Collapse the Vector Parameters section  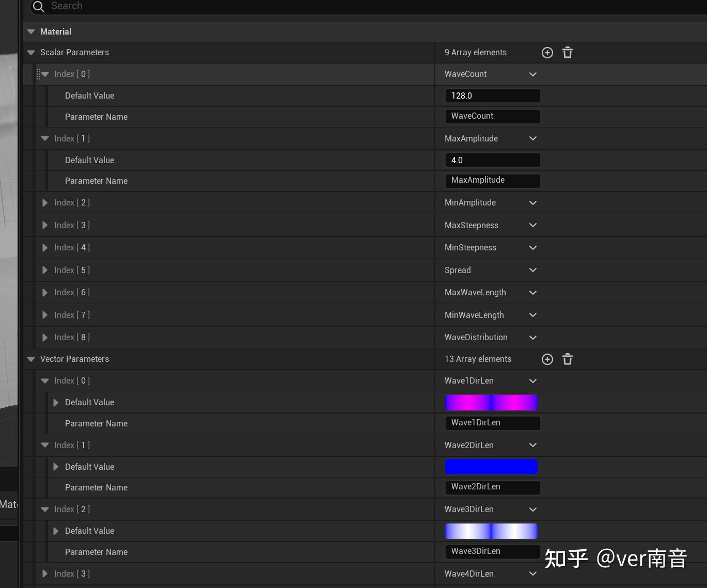(31, 359)
